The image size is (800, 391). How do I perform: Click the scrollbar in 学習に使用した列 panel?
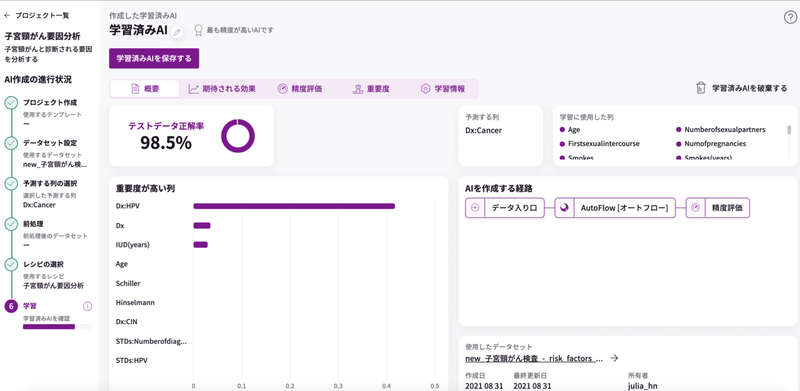click(x=790, y=130)
